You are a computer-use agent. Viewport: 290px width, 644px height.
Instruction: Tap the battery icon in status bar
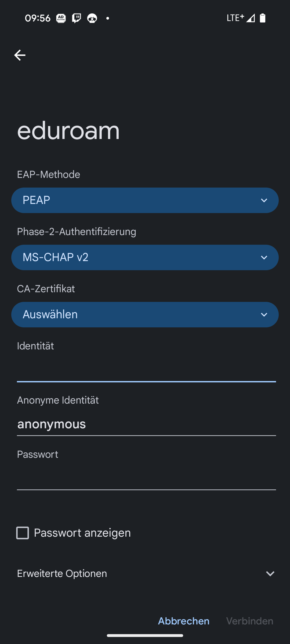click(x=263, y=18)
